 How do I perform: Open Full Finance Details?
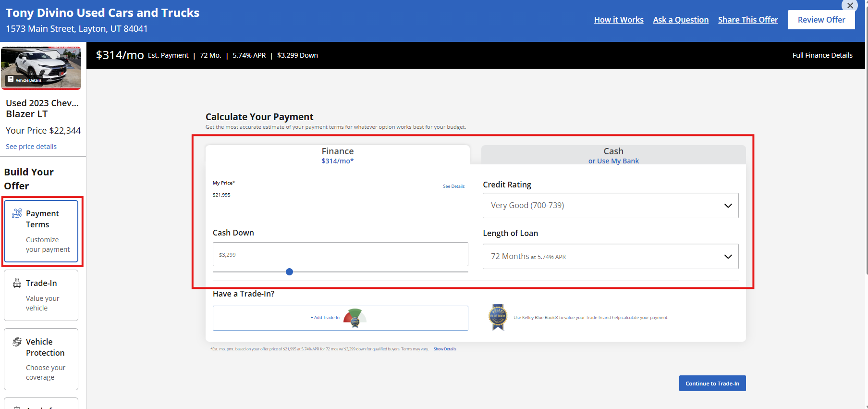click(822, 55)
